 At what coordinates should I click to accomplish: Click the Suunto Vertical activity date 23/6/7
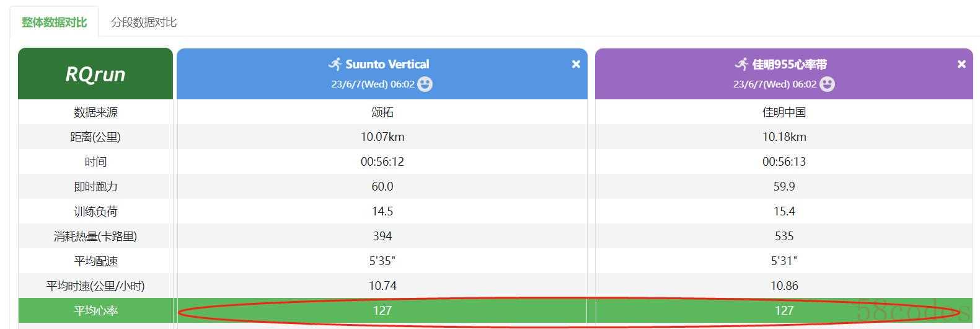pos(372,84)
